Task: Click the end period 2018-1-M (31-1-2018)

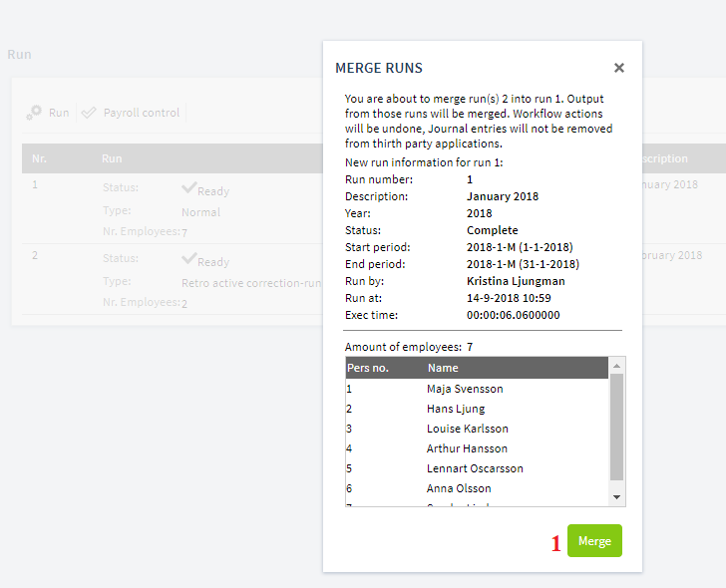Action: coord(523,264)
